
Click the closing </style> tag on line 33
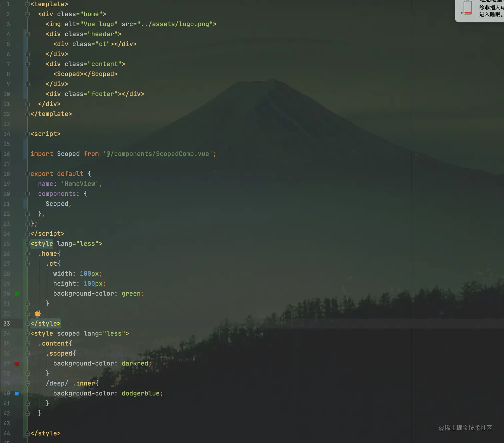46,324
